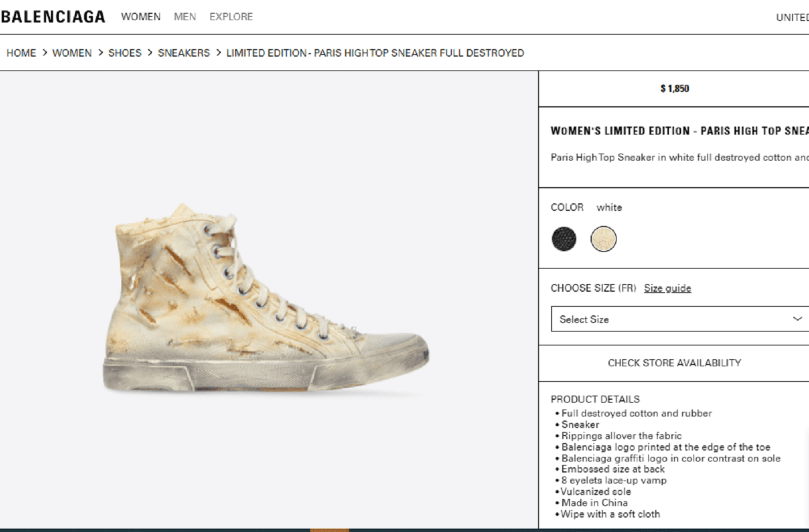Viewport: 809px width, 532px height.
Task: Open the EXPLORE menu
Action: click(231, 17)
